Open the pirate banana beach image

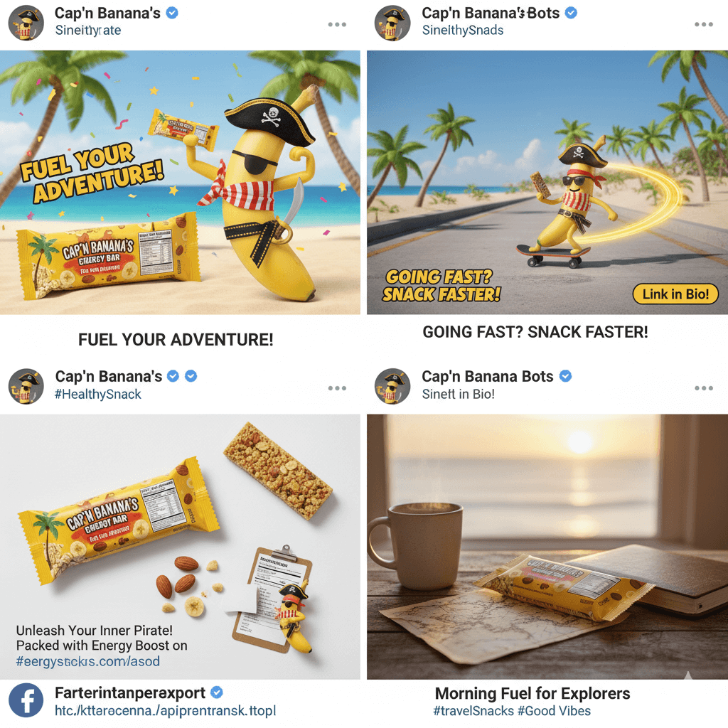180,183
